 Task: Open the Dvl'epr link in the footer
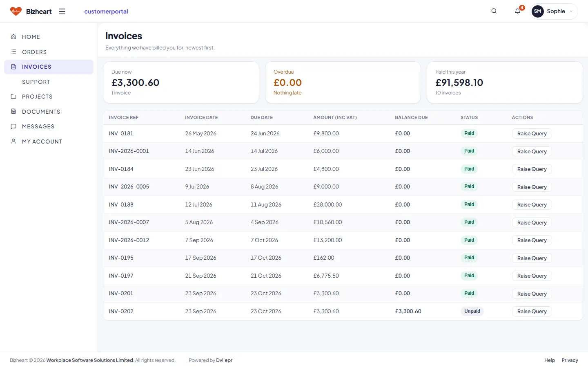pos(224,360)
